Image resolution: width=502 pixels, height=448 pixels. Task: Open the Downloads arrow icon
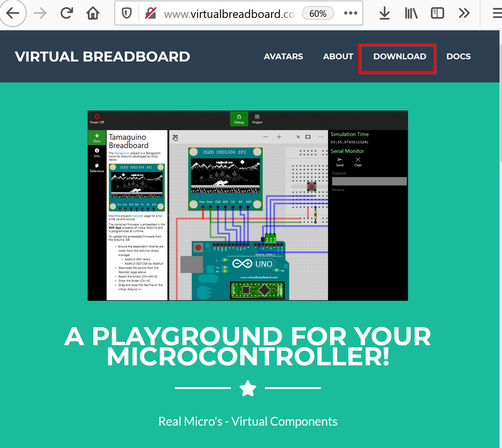click(384, 13)
